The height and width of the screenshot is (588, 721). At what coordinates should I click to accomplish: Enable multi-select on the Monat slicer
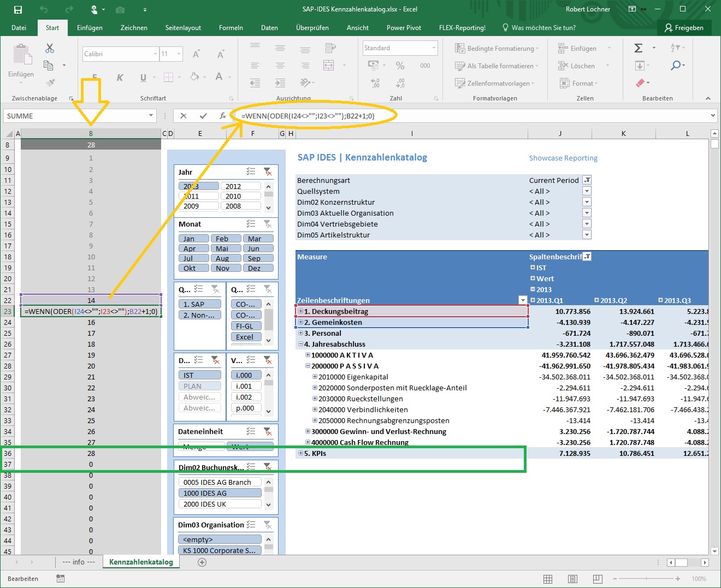point(251,224)
